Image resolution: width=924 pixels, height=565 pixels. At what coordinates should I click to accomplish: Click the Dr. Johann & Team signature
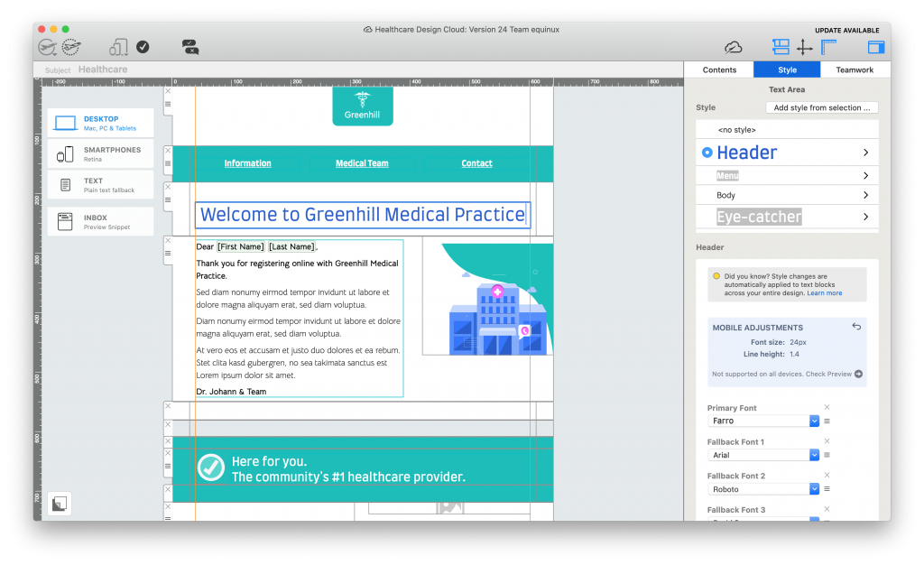231,391
